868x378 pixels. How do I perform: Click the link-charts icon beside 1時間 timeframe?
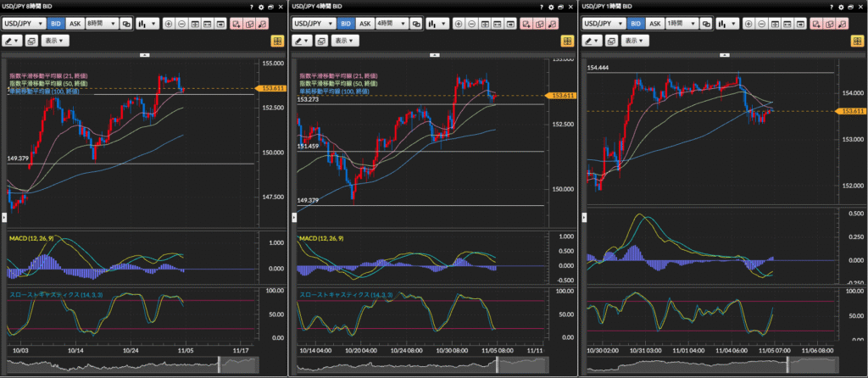pos(705,24)
